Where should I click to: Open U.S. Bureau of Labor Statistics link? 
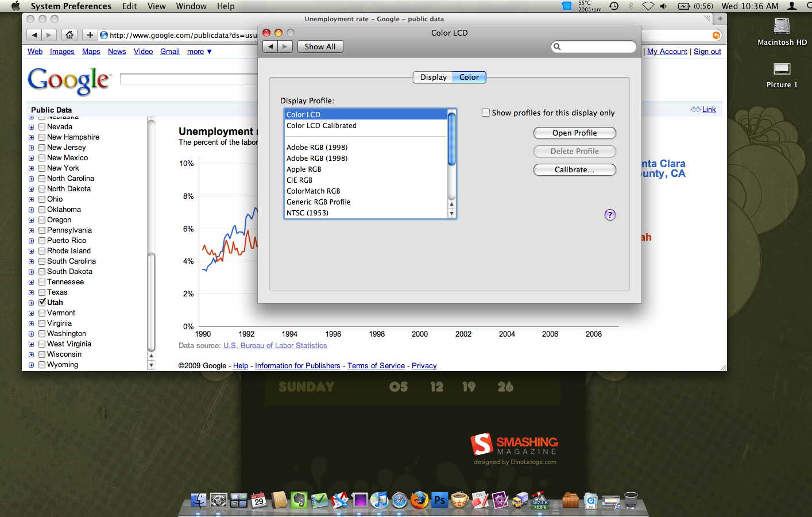(275, 345)
